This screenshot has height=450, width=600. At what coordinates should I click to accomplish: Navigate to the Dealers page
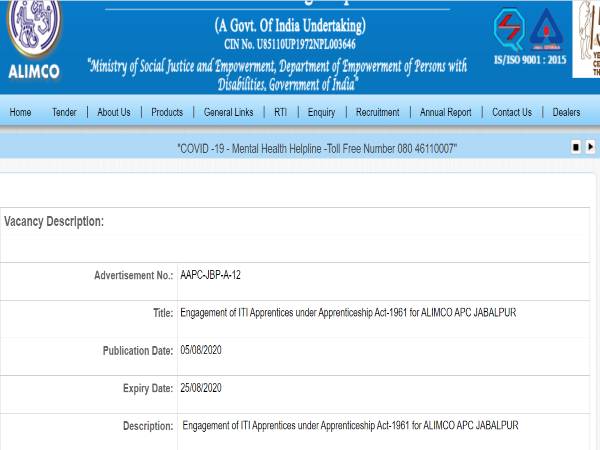tap(566, 112)
